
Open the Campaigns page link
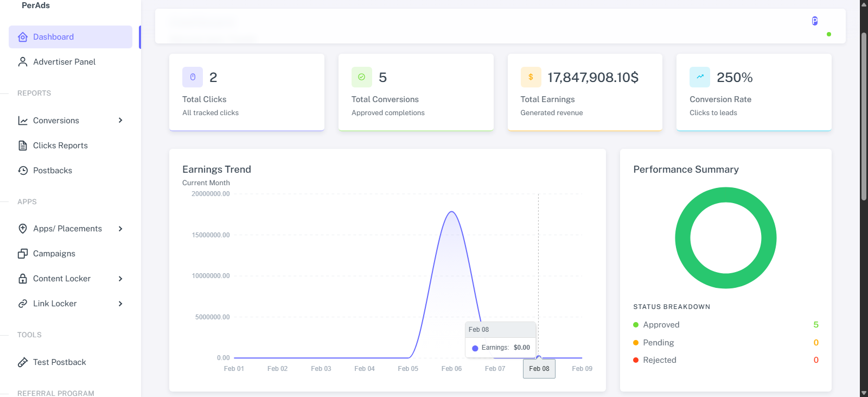click(x=54, y=254)
